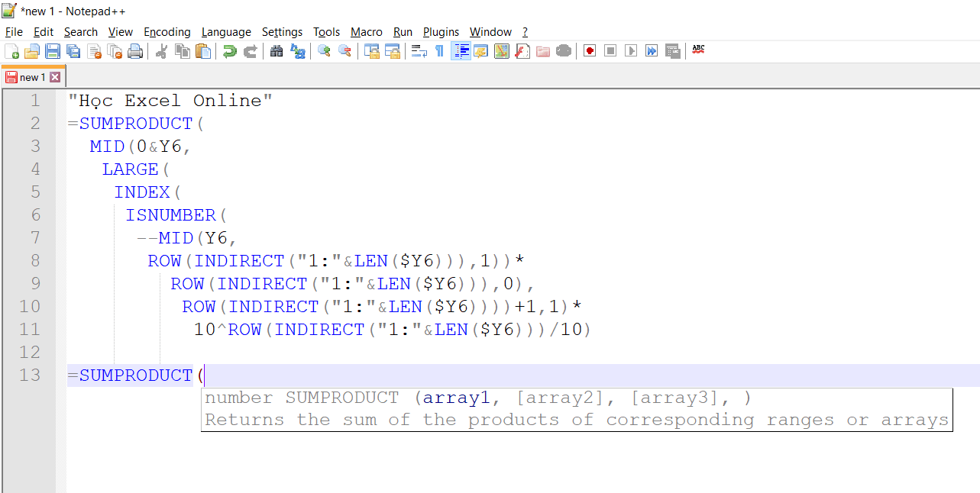This screenshot has height=493, width=980.
Task: Click =SUMPRODUCT( on line 2
Action: [x=136, y=123]
